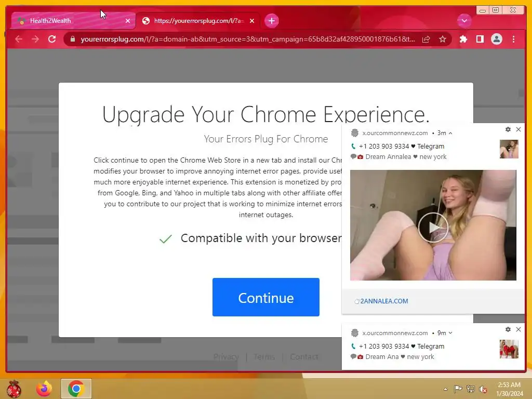Click the Dream Annalea notification thumbnail
This screenshot has height=399, width=532.
[x=509, y=149]
